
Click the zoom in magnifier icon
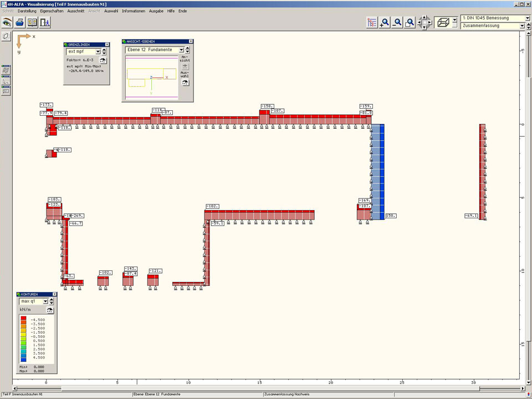(x=385, y=23)
